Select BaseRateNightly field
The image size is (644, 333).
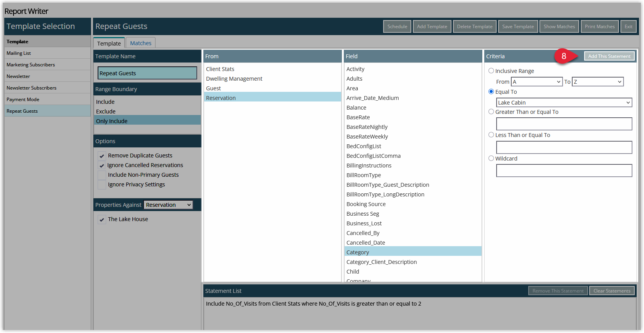[413, 127]
